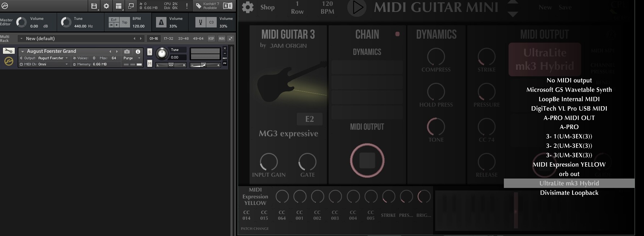Show August Foerster Grand info icon

tap(138, 51)
